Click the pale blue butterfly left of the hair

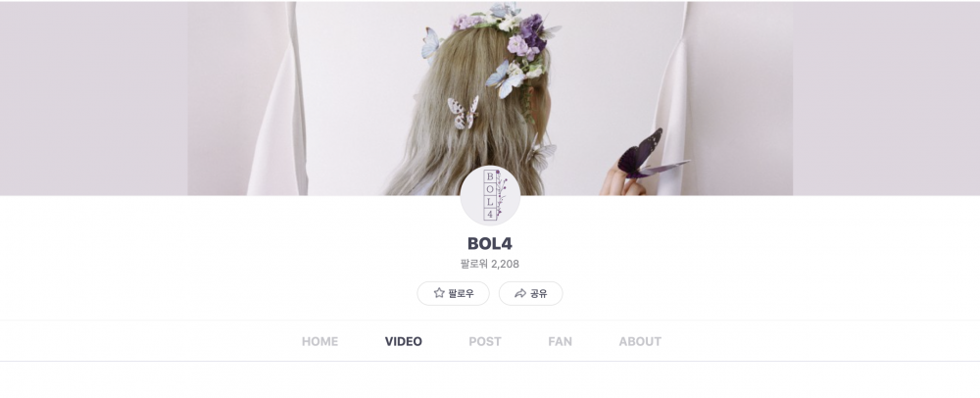click(431, 44)
